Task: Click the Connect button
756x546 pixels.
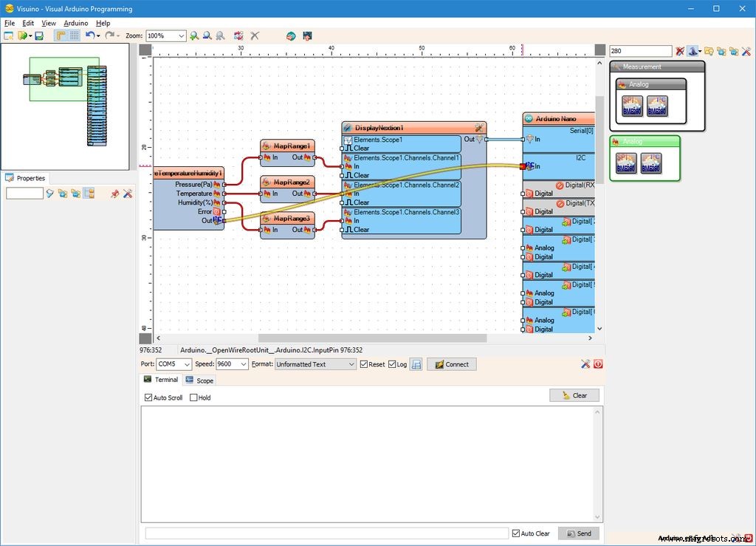Action: [x=451, y=364]
